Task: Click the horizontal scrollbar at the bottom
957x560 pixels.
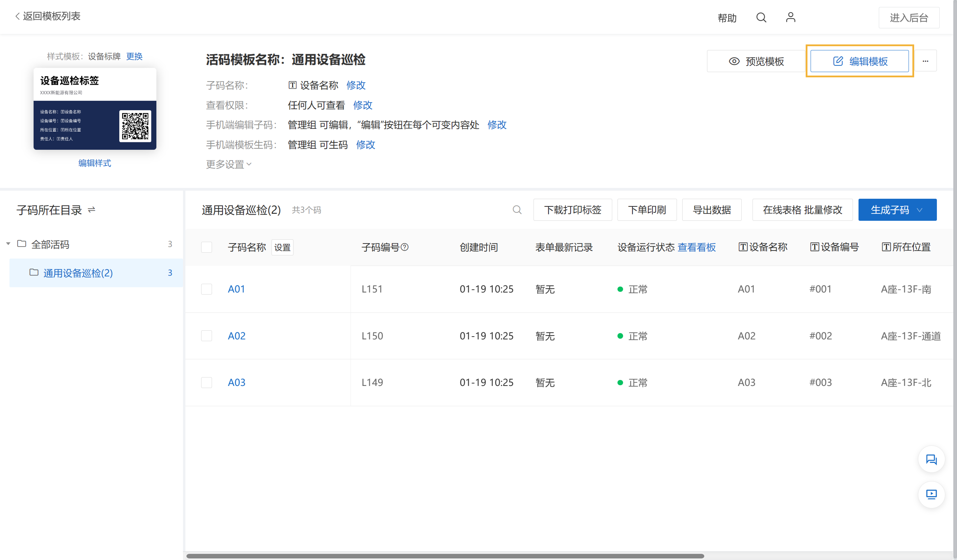Action: tap(445, 556)
